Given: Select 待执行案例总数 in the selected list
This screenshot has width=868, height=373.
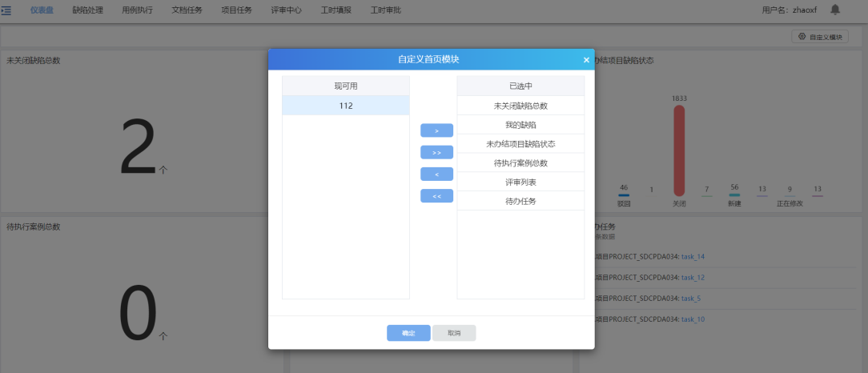Looking at the screenshot, I should click(x=520, y=163).
